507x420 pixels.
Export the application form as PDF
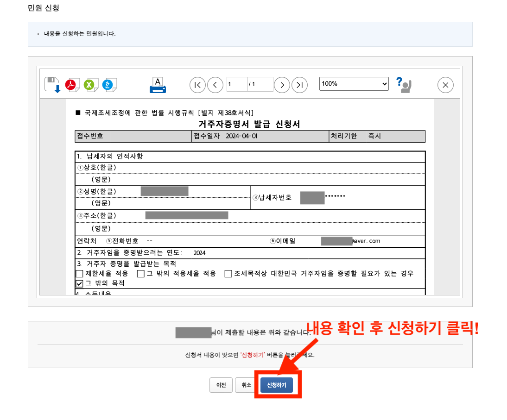coord(72,85)
